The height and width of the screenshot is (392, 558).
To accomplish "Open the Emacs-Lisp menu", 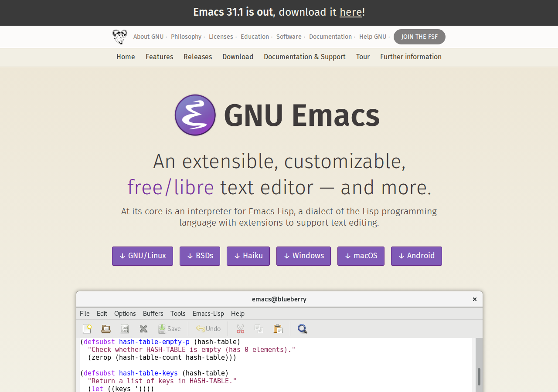I will pos(208,314).
